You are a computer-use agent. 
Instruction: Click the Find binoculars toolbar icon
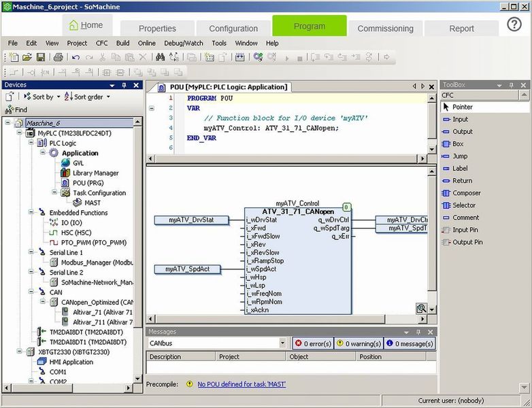(x=160, y=57)
